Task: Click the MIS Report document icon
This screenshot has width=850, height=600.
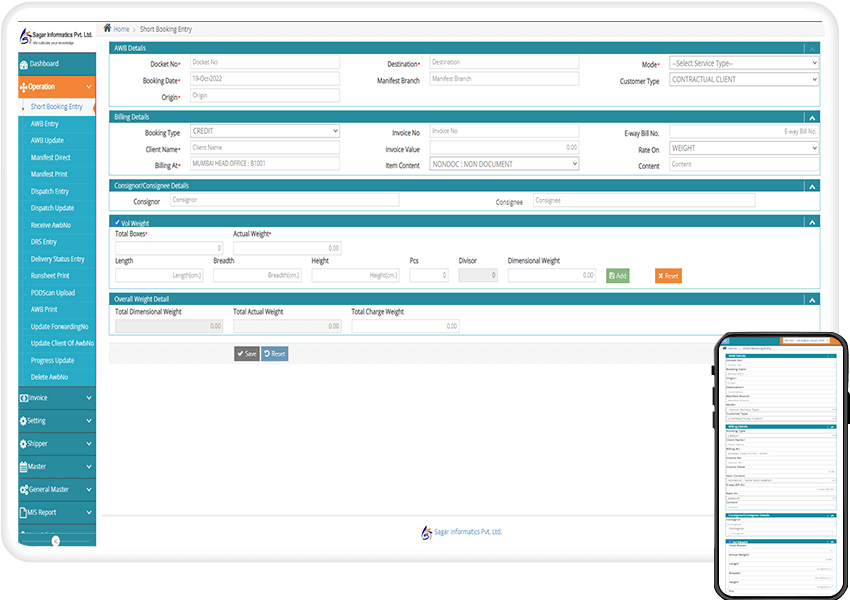Action: (x=24, y=512)
